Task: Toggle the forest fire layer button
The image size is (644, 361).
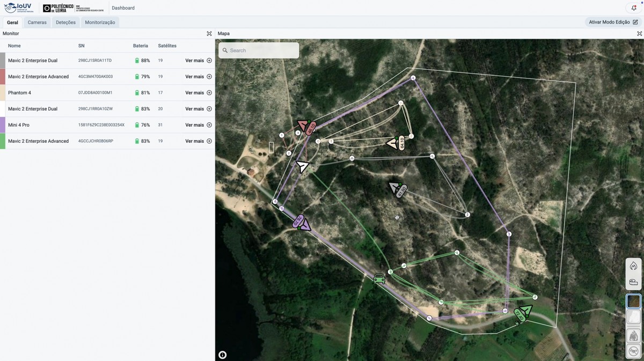Action: (633, 336)
